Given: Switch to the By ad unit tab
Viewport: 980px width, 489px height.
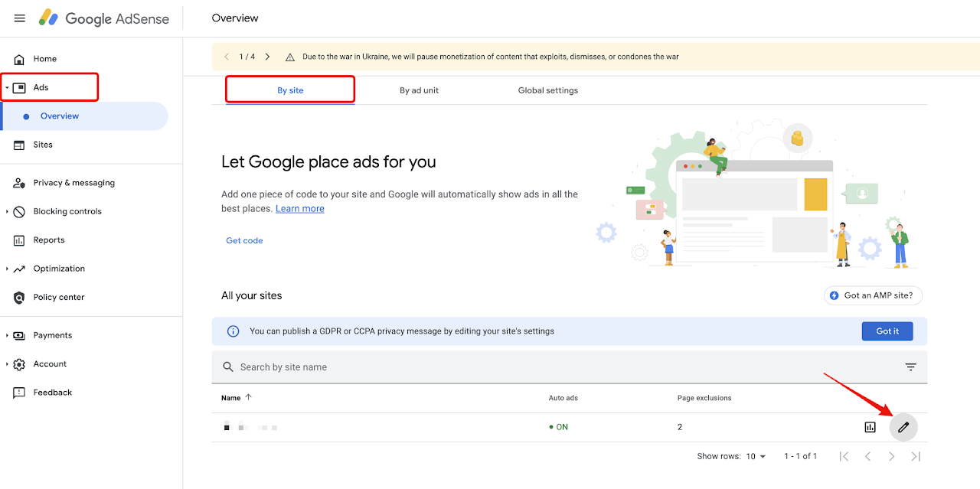Looking at the screenshot, I should click(x=419, y=90).
